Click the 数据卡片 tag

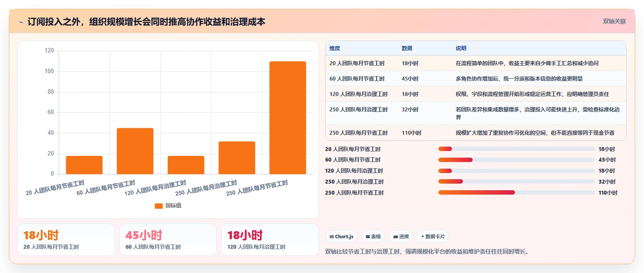pyautogui.click(x=433, y=236)
